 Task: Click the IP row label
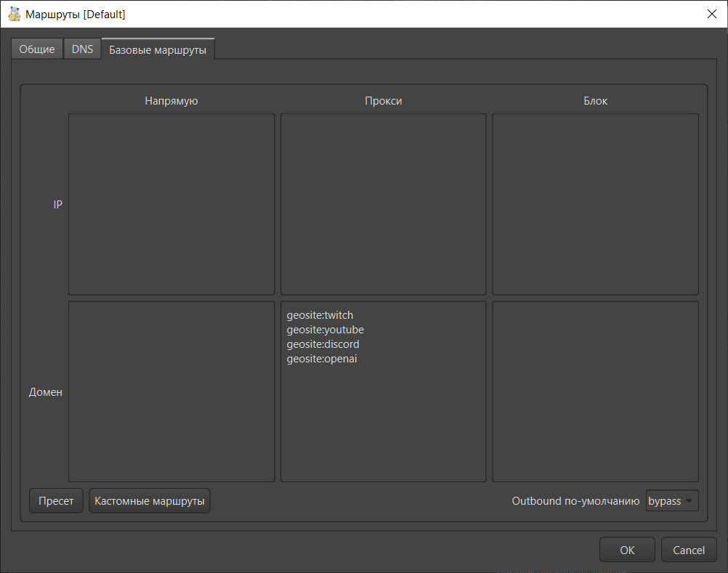tap(57, 205)
